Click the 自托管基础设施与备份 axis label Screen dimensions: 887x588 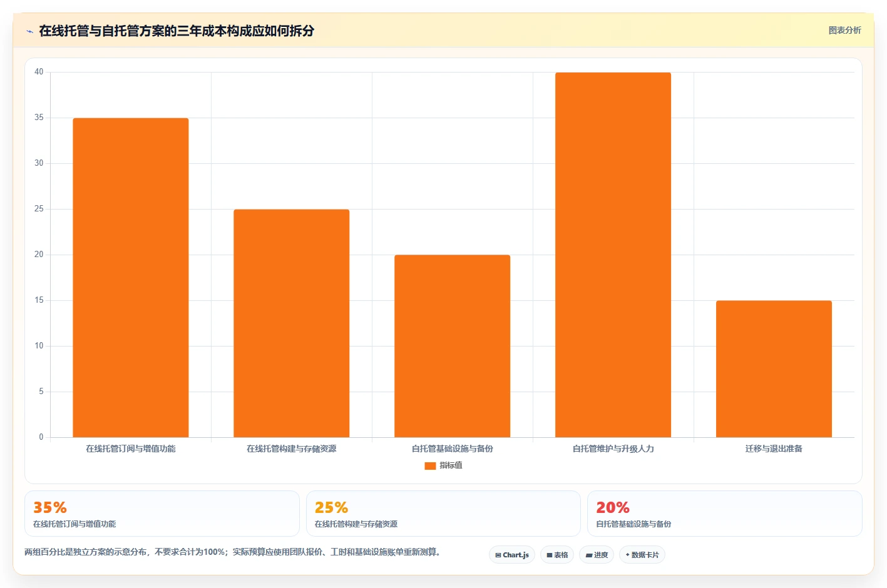point(453,449)
